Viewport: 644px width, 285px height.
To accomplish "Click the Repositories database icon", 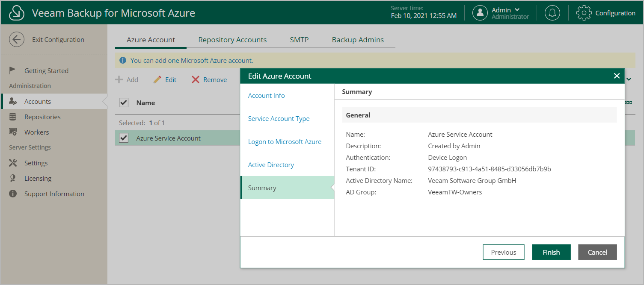I will click(13, 117).
